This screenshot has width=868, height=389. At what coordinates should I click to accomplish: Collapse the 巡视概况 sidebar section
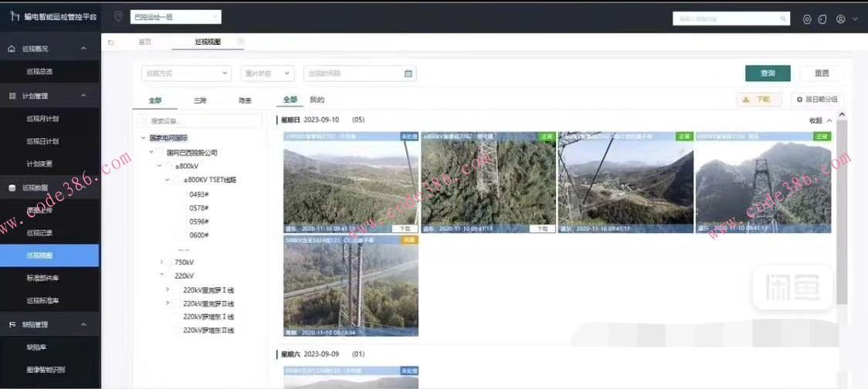click(x=83, y=49)
